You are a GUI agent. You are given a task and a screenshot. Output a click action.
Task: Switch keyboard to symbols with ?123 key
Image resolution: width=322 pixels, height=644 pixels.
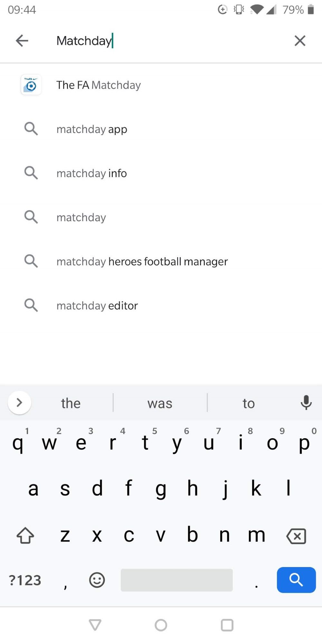tap(24, 580)
